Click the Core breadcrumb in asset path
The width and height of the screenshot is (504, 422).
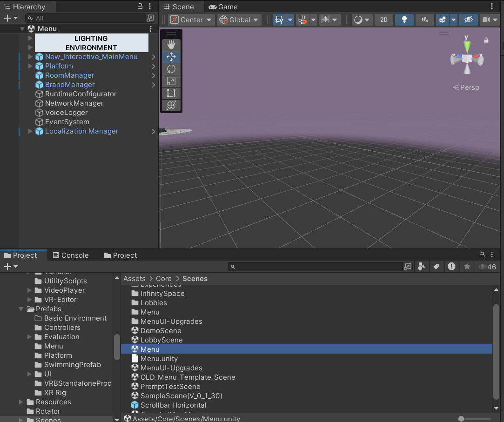coord(163,279)
